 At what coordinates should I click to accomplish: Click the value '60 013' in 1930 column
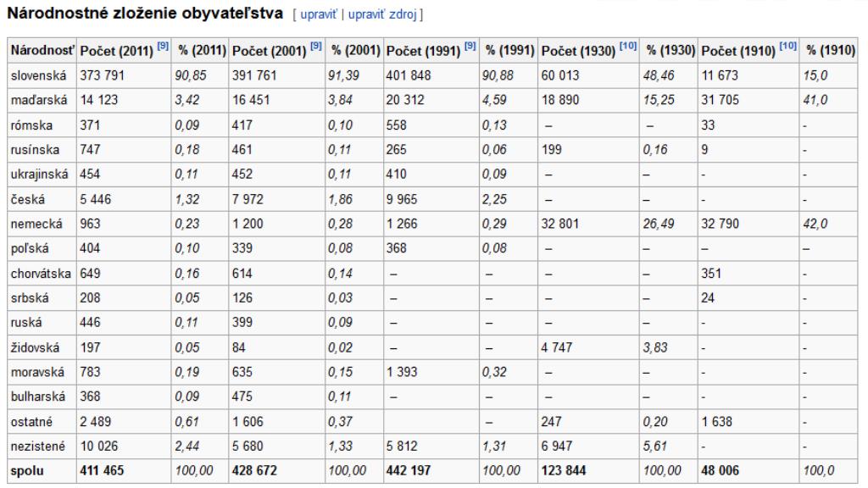pyautogui.click(x=560, y=75)
